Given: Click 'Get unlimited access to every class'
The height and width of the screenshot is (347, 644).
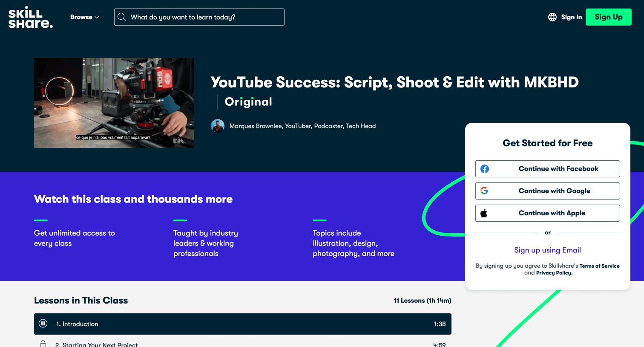Looking at the screenshot, I should [x=75, y=238].
